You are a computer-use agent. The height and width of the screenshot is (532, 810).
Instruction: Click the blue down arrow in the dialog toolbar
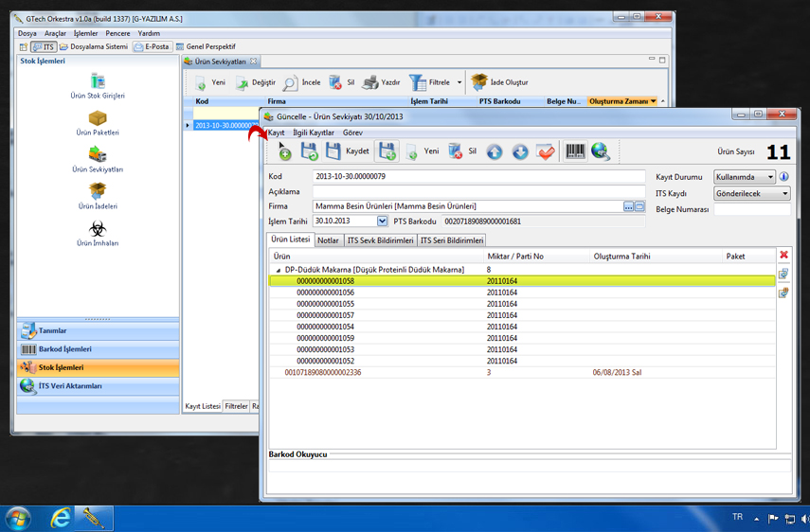coord(520,152)
